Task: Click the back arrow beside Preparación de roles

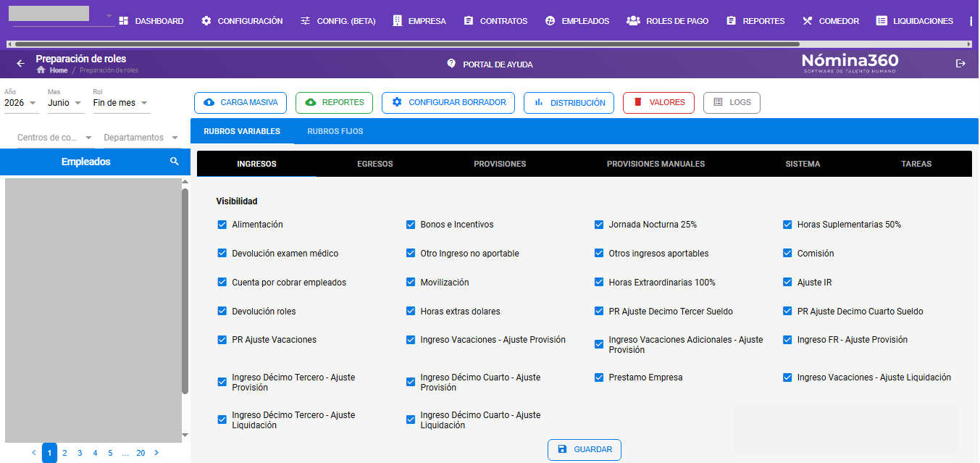Action: click(20, 64)
